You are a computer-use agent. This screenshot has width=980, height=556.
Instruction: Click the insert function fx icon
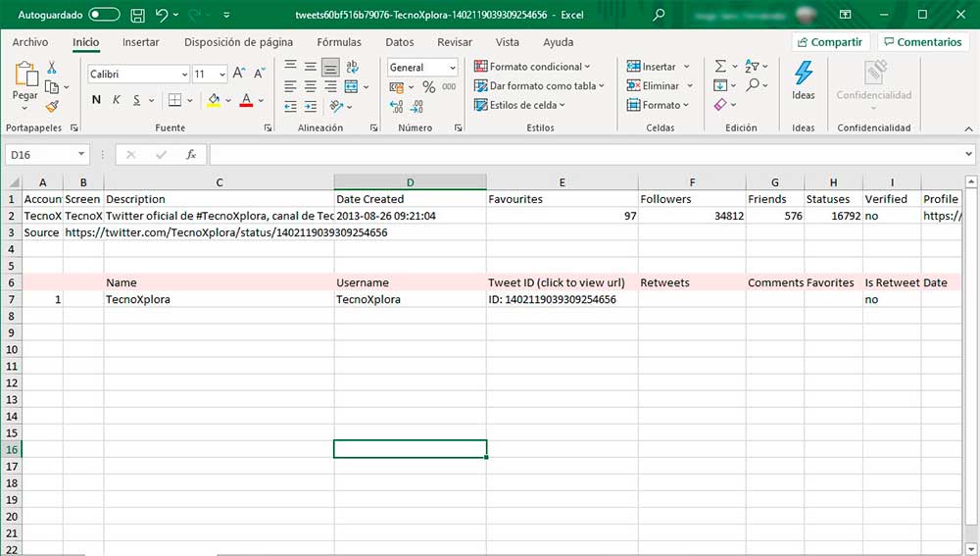tap(191, 155)
